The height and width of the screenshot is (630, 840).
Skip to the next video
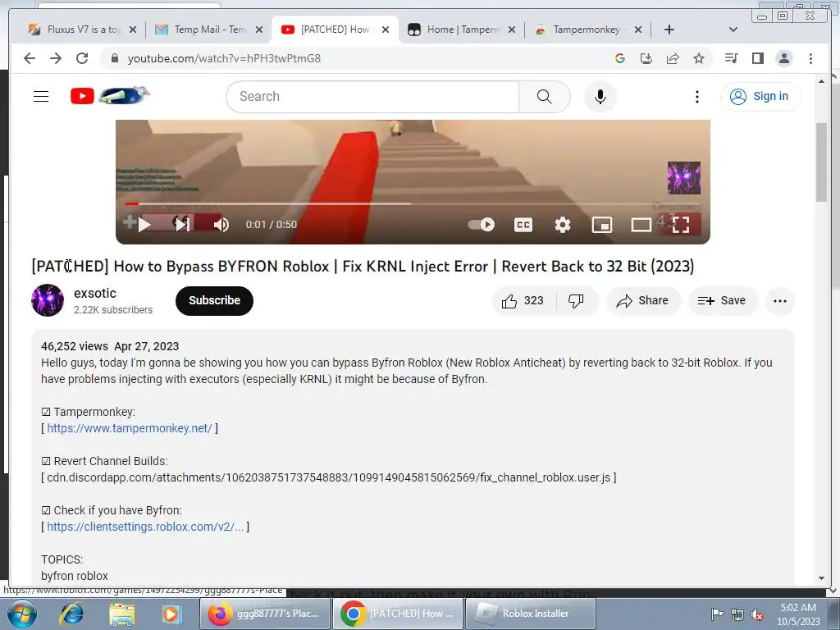click(183, 225)
